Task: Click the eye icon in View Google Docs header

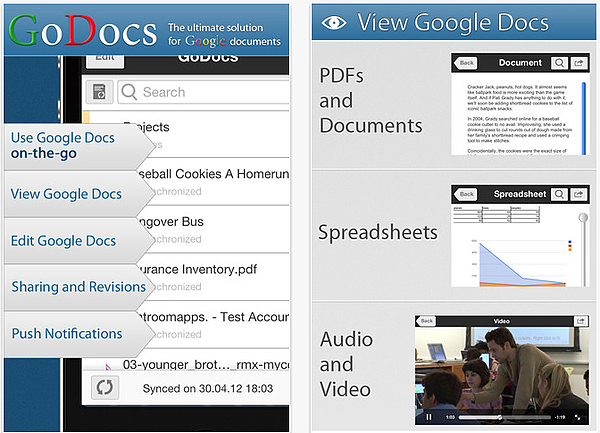Action: (x=334, y=23)
